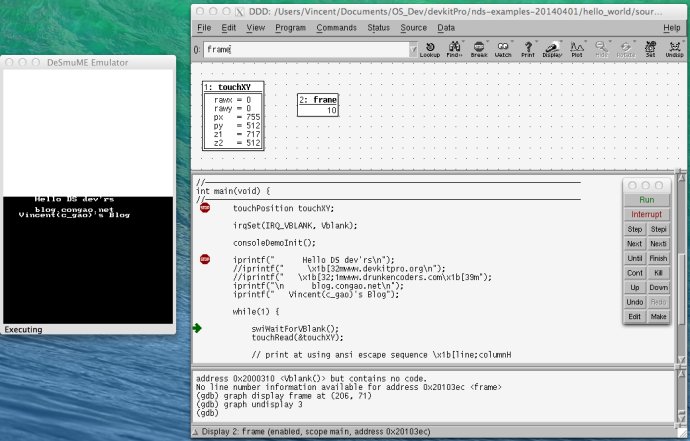Click the Display toolbar icon
This screenshot has height=441, width=690.
click(552, 49)
